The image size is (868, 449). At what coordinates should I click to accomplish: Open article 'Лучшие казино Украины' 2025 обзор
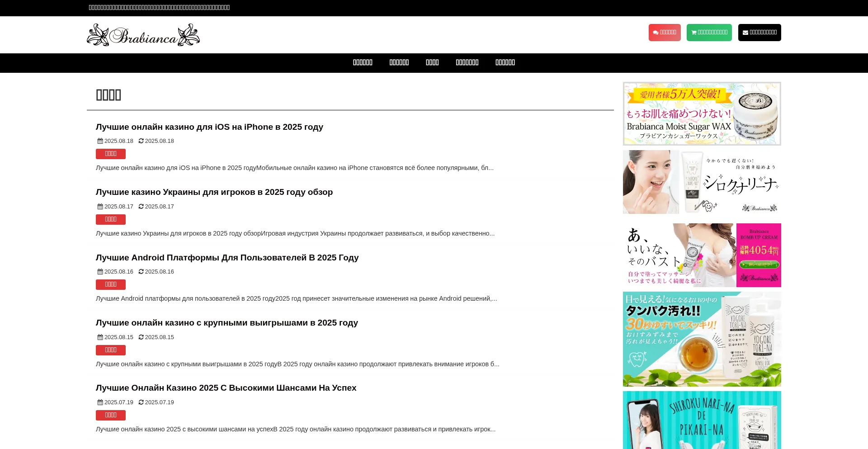pos(214,192)
